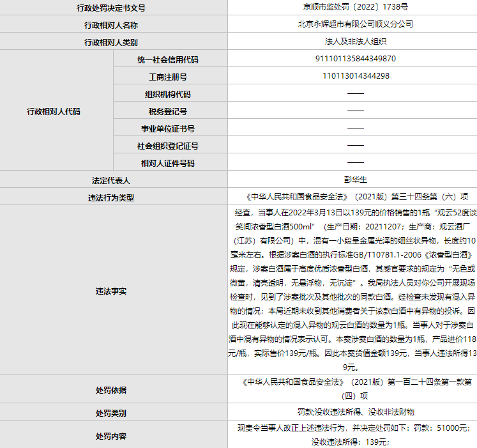Click the 法定代表人 label
Screen dimensions: 477x448
(x=111, y=181)
